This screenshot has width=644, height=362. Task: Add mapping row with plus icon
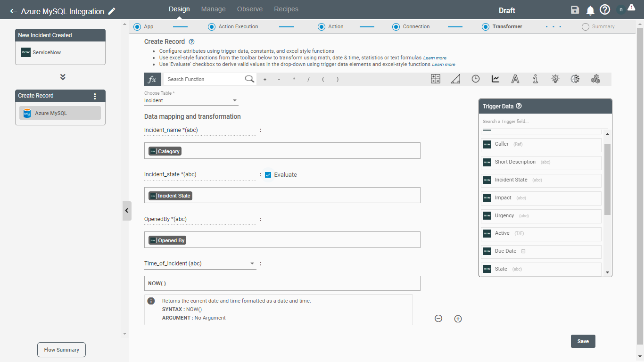458,319
